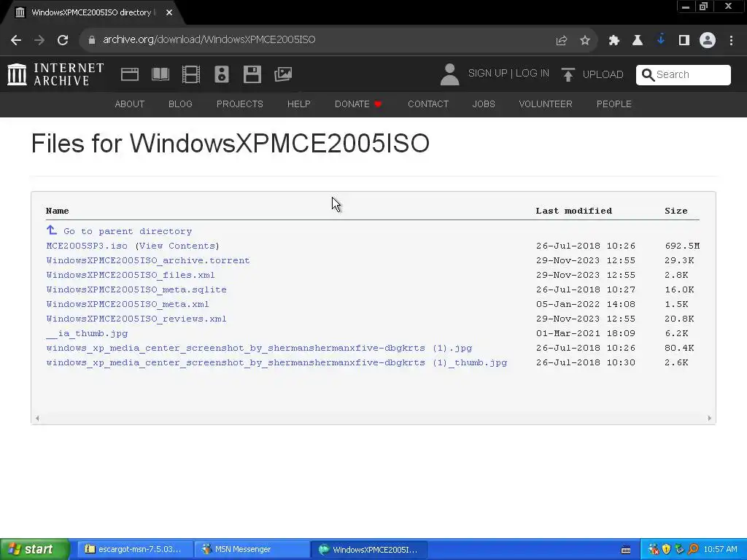Click the address bar URL
Screen dimensions: 747x560
[209, 39]
